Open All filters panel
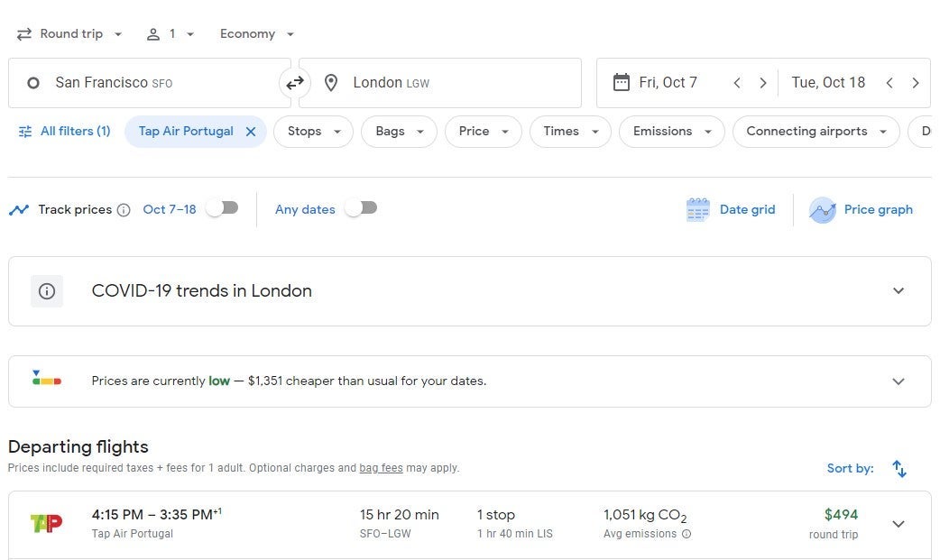 coord(64,132)
